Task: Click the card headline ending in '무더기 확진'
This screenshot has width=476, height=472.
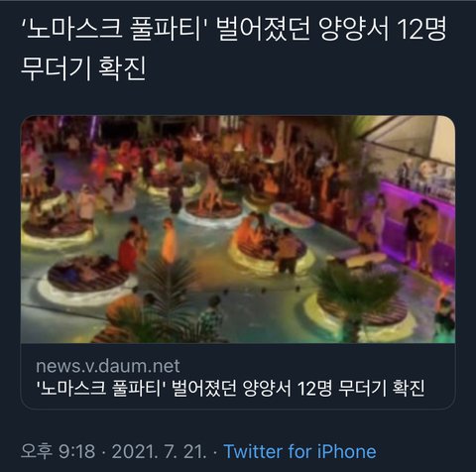Action: click(x=230, y=388)
